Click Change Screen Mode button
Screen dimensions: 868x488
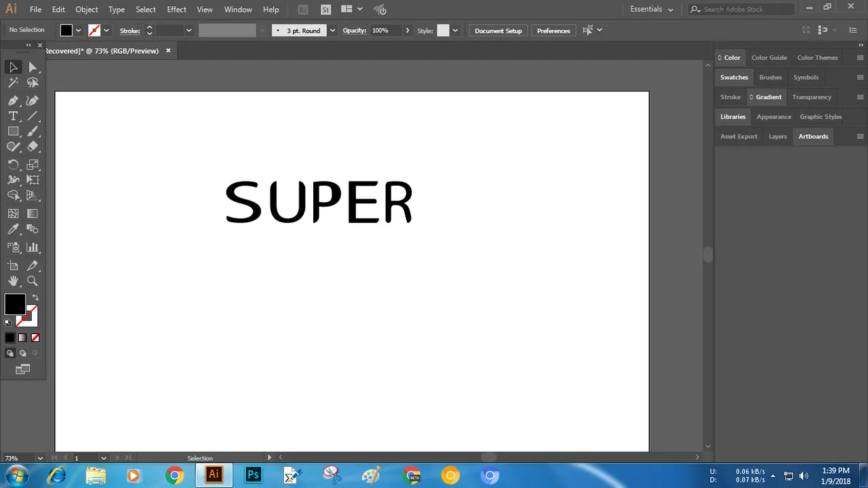coord(23,369)
